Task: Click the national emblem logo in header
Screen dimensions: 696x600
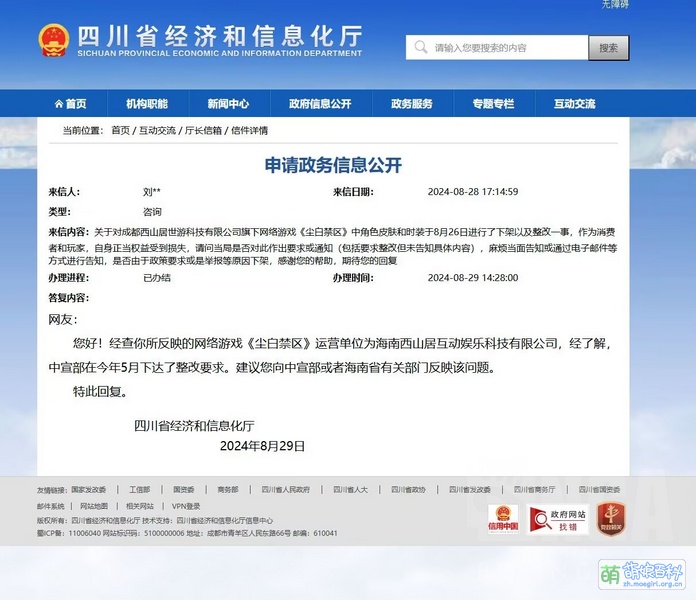Action: 53,40
